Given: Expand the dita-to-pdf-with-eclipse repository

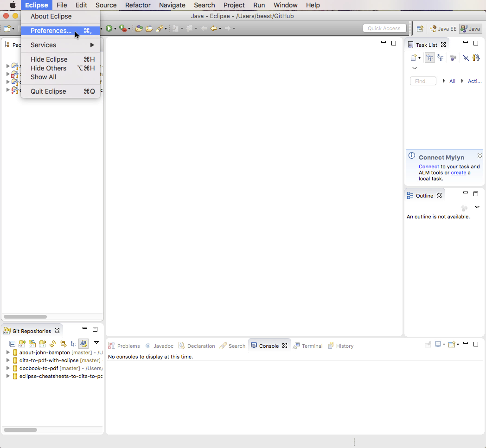Looking at the screenshot, I should 8,360.
